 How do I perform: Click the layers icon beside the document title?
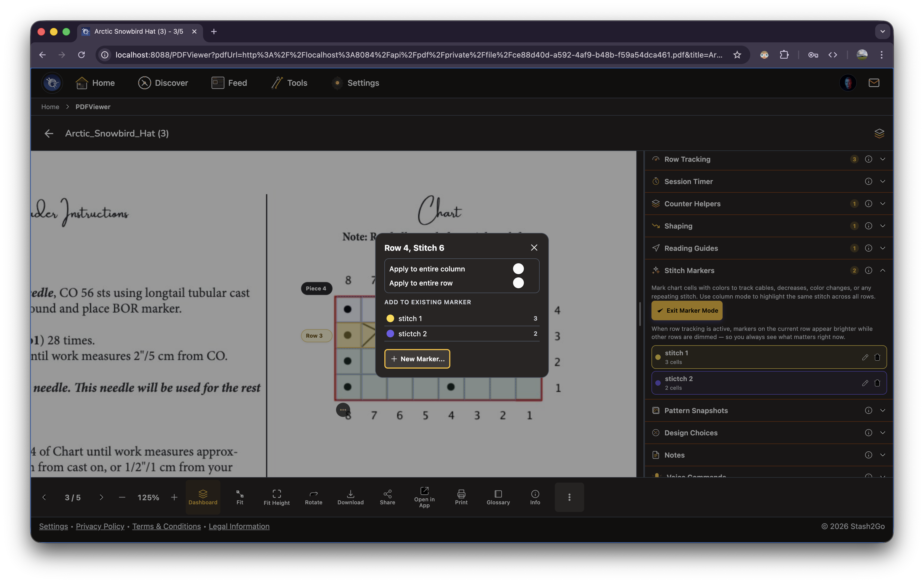pos(879,134)
